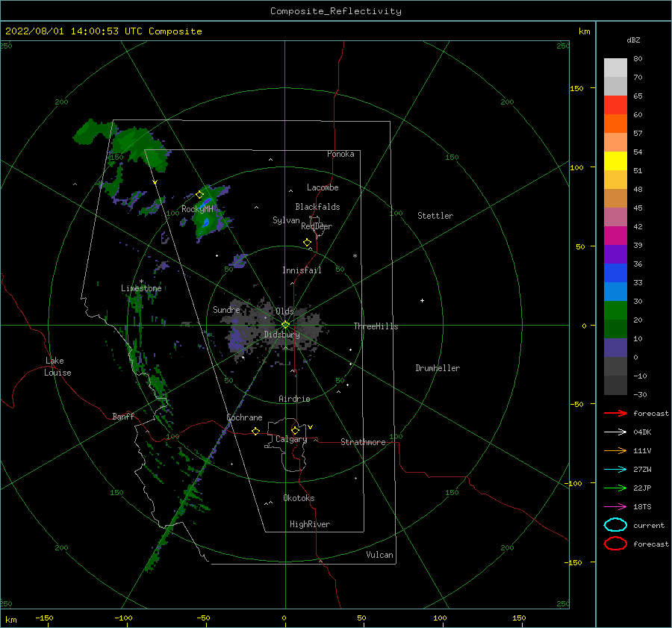
Task: Click the yellow radar site marker at center
Action: 285,325
